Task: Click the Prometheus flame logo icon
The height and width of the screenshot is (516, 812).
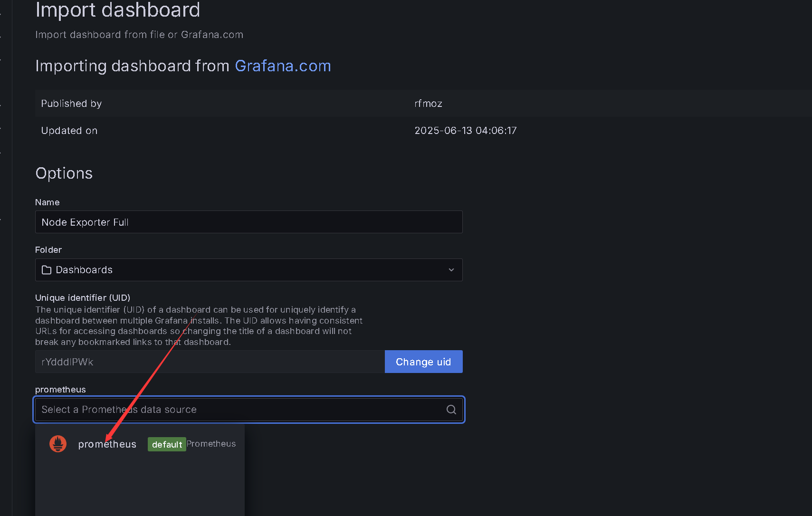Action: (x=58, y=444)
